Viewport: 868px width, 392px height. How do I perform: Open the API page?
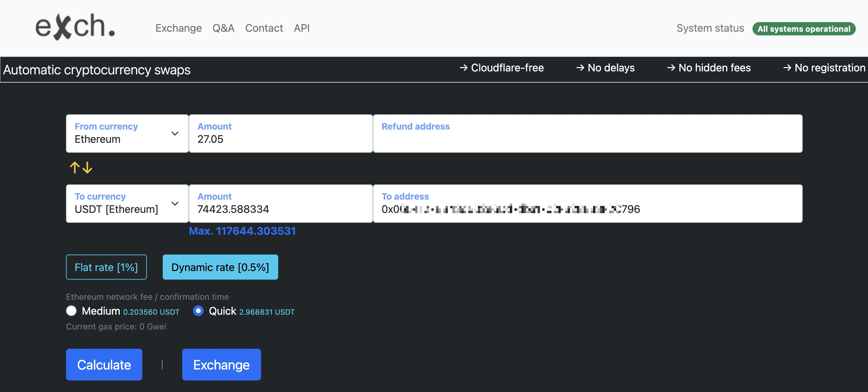[x=301, y=28]
